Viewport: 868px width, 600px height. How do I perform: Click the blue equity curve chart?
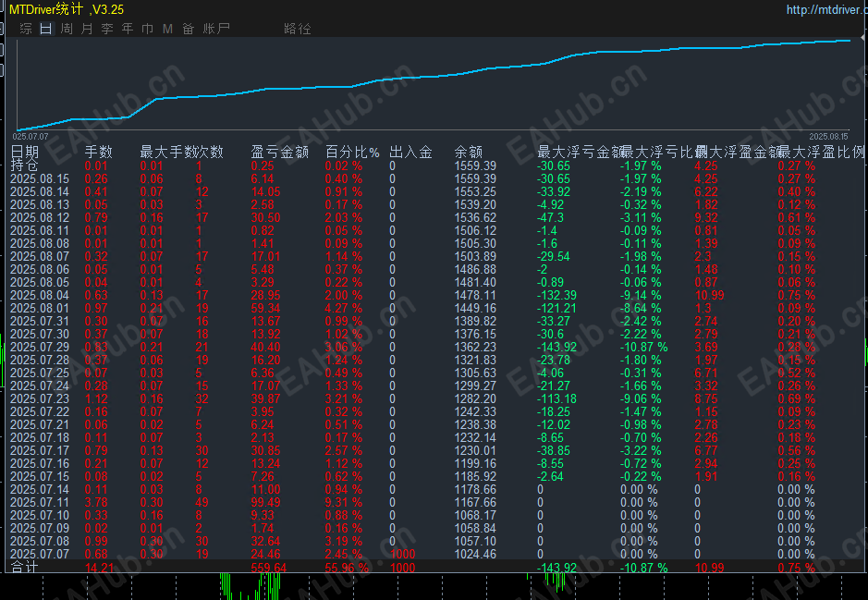tap(434, 85)
